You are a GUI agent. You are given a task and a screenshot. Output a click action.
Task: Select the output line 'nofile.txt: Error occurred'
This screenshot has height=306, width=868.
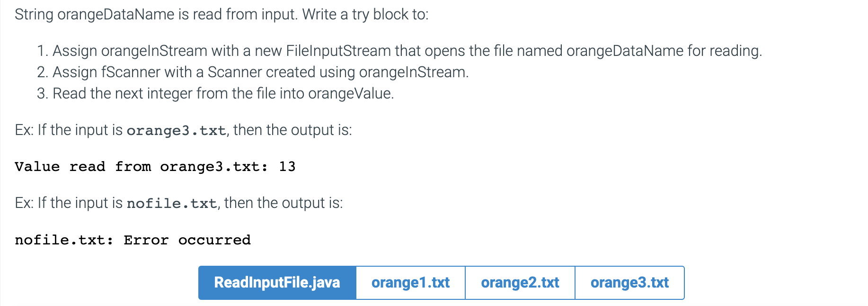tap(133, 240)
